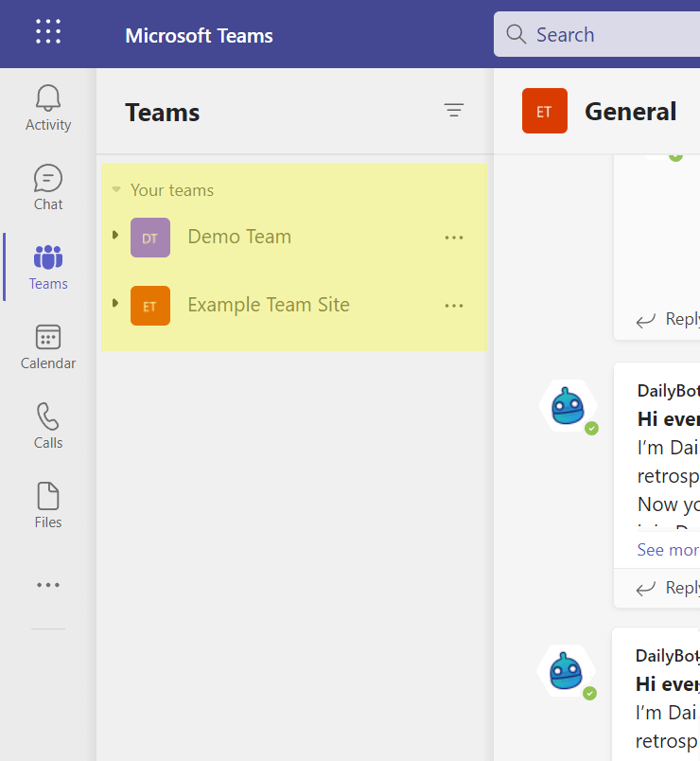The image size is (700, 761).
Task: Click the ET avatar in channel header
Action: tap(545, 111)
